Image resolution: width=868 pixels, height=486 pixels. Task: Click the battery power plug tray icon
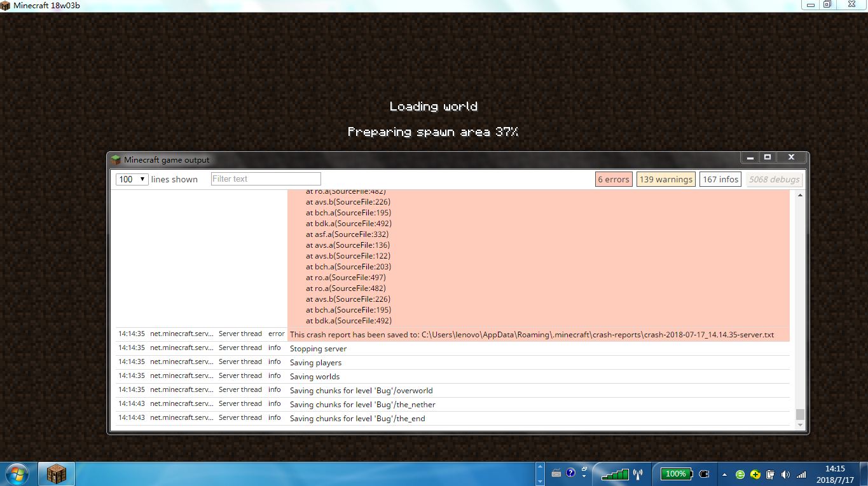(x=770, y=475)
